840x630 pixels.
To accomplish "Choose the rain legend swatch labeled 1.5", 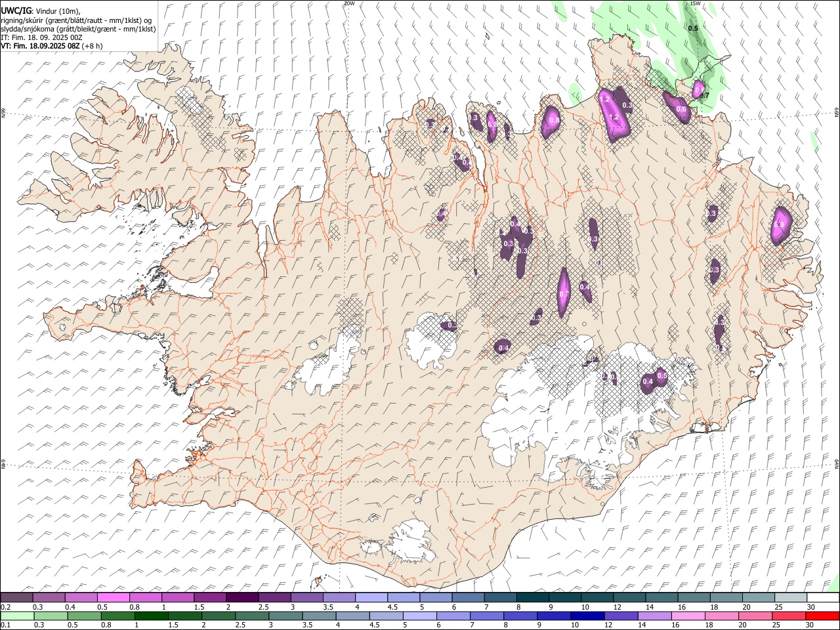I will (184, 616).
